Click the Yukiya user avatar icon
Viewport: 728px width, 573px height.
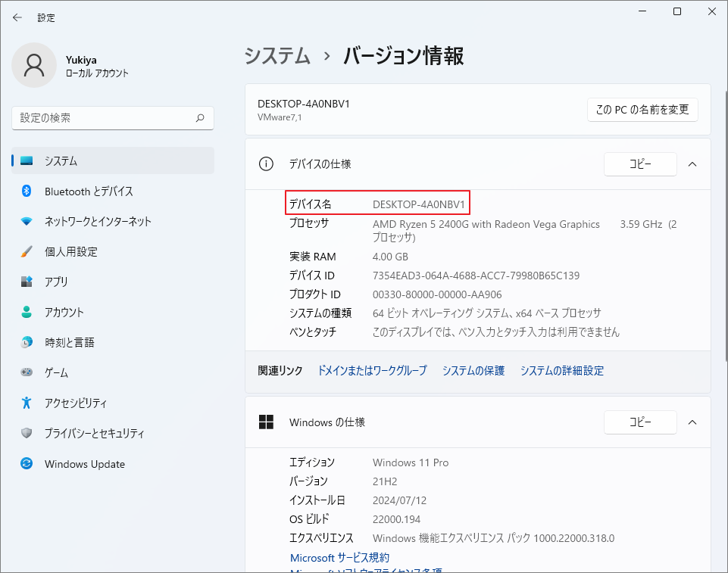[x=34, y=65]
